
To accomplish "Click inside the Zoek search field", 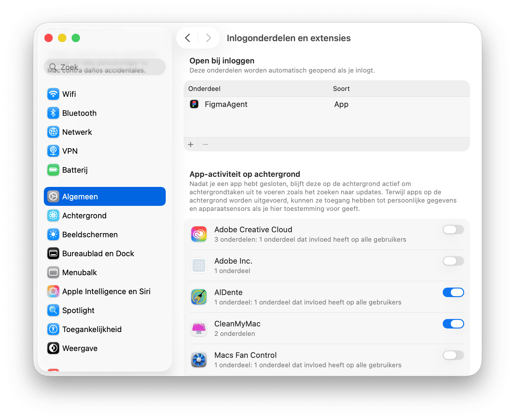I will point(104,67).
